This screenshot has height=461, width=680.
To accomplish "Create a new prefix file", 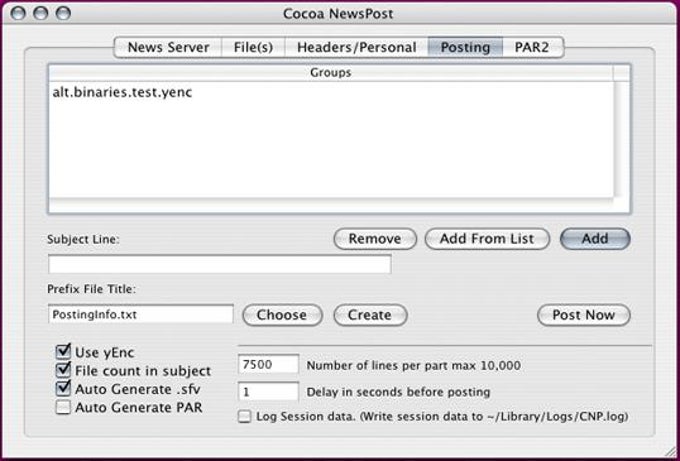I will [370, 315].
